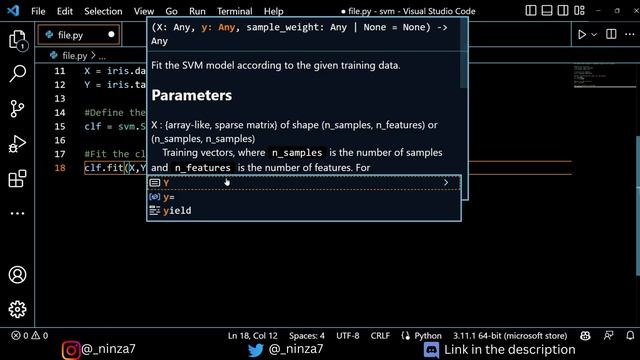
Task: Open the File menu
Action: [x=38, y=11]
